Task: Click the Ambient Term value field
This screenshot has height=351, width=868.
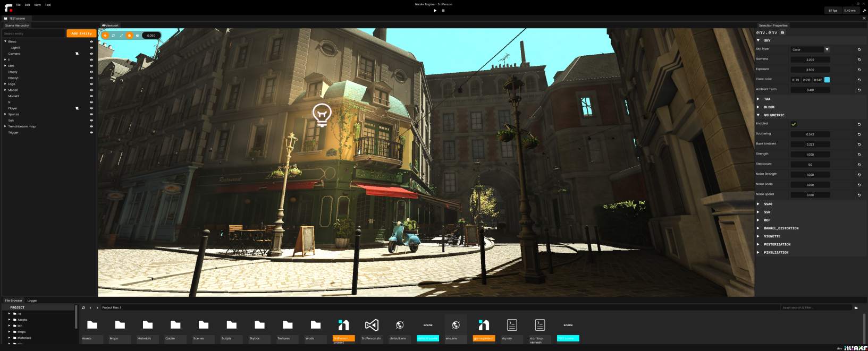Action: 810,90
